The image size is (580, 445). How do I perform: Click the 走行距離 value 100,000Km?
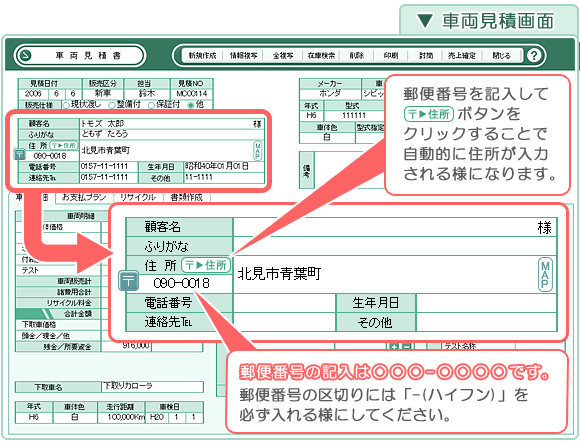click(121, 417)
